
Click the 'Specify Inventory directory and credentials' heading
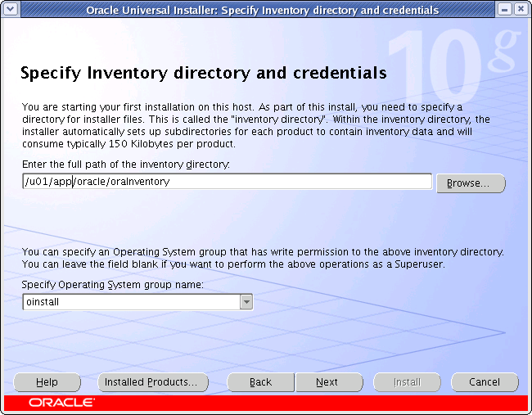(x=204, y=73)
